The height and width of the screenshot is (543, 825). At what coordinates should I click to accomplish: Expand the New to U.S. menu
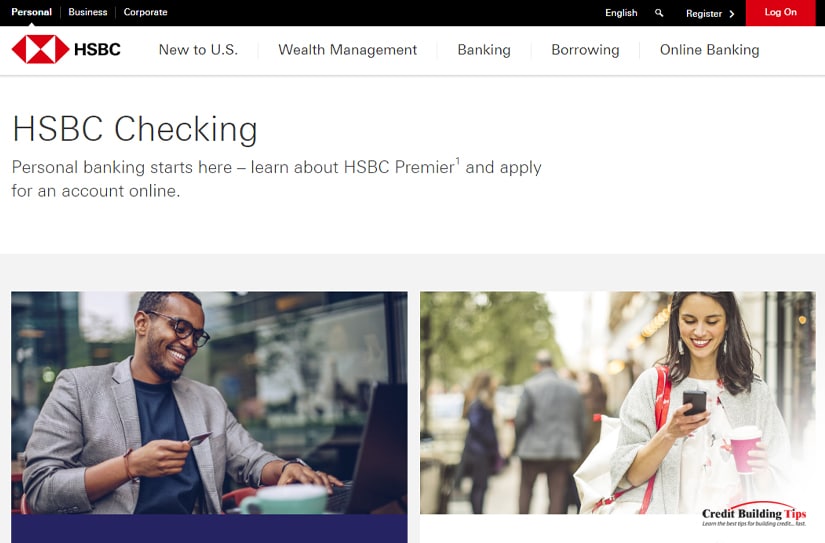[198, 50]
